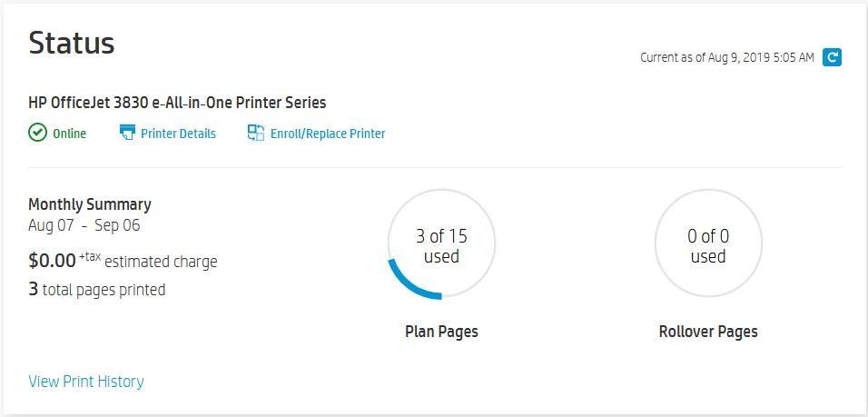Click the green Online status text
Image resolution: width=868 pixels, height=417 pixels.
tap(69, 134)
